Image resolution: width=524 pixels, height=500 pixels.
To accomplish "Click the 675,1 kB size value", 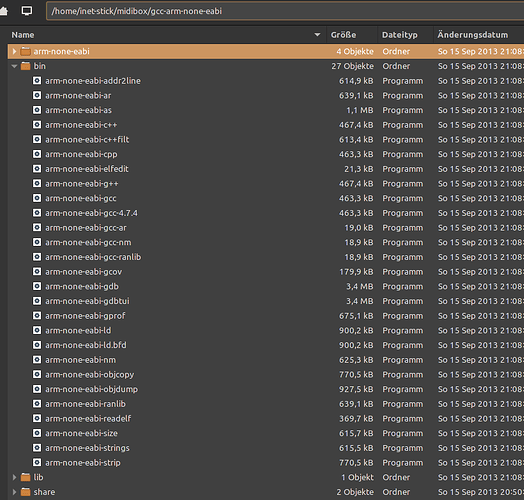I will [x=356, y=316].
